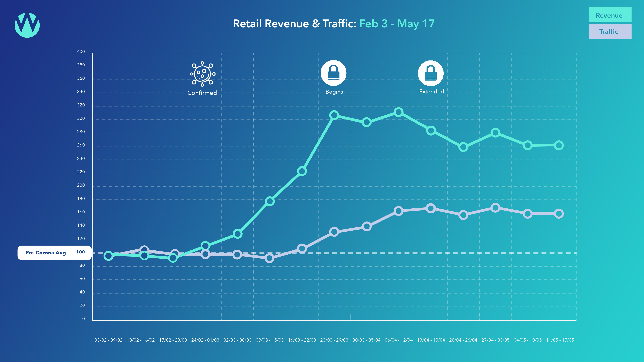
Task: Click the lockdown Begins padlock icon
Action: tap(334, 73)
